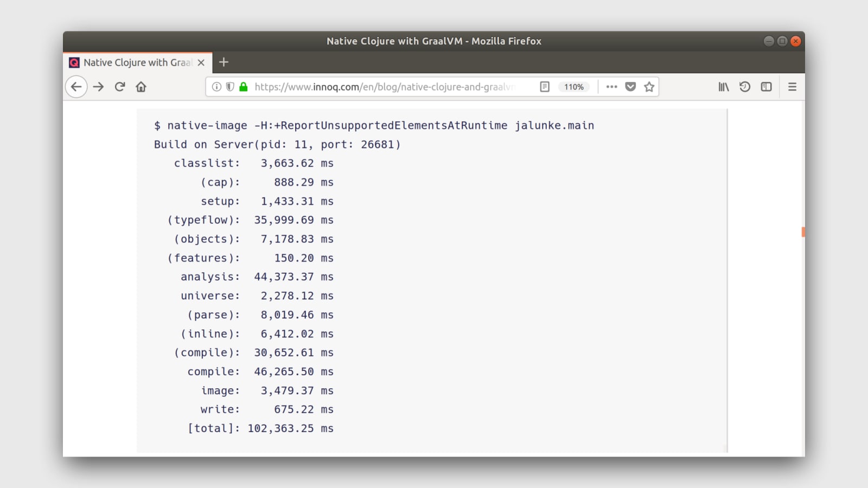Click the native-image command line text
The width and height of the screenshot is (868, 488).
374,126
